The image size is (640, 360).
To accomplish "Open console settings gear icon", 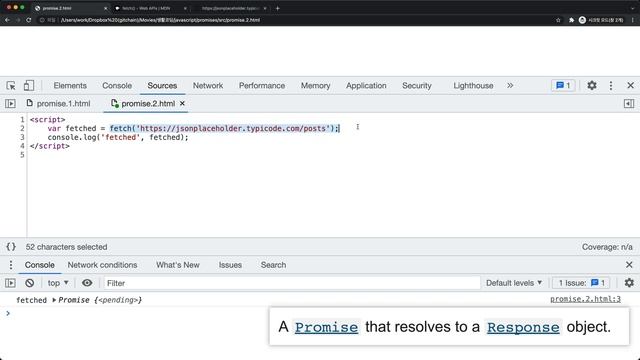I will (x=629, y=283).
